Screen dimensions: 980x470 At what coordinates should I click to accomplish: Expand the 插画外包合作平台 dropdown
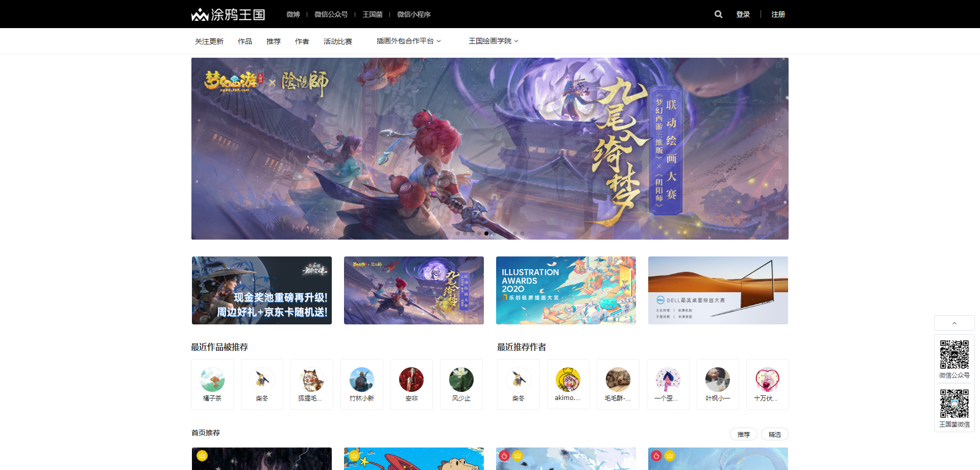tap(409, 41)
